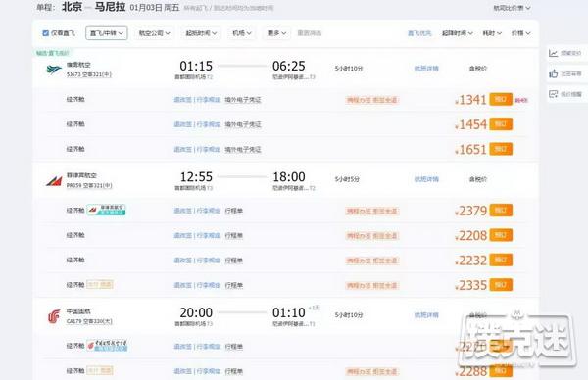Book the ¥2335 economy fare
This screenshot has height=380, width=588.
pos(501,285)
